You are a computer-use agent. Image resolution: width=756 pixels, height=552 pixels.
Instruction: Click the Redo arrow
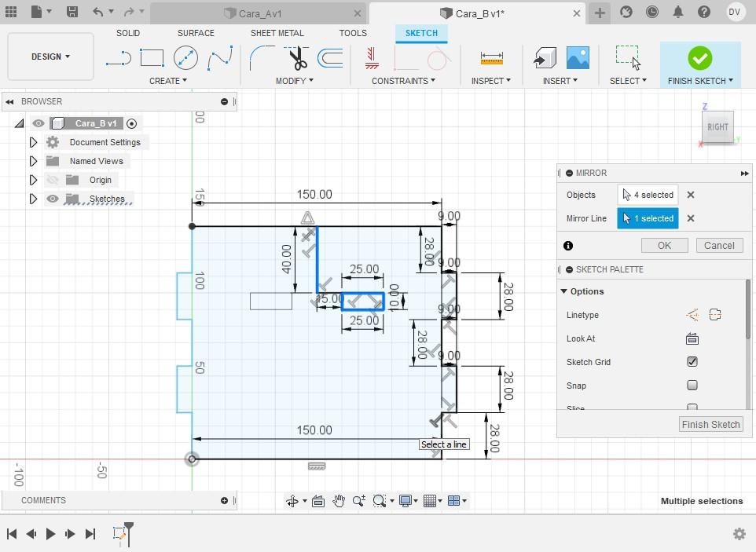129,12
